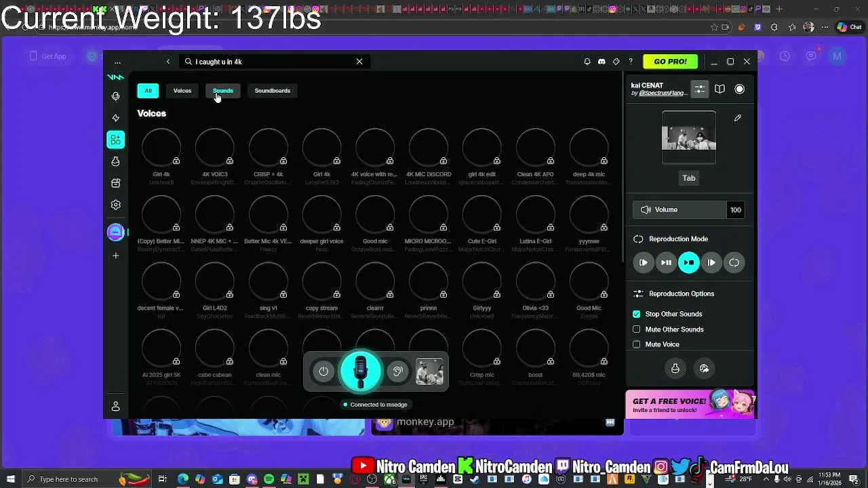Click the volume value 100 field
The height and width of the screenshot is (488, 868).
(736, 210)
